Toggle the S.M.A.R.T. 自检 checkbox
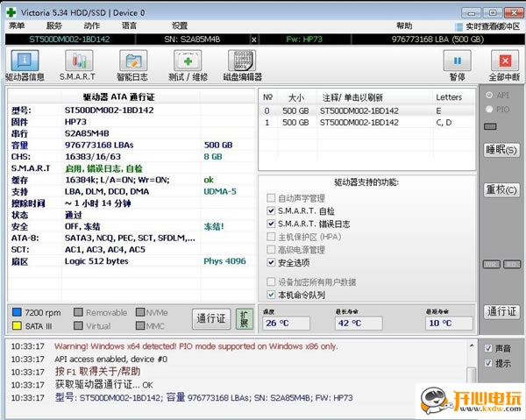Image resolution: width=526 pixels, height=420 pixels. [271, 210]
